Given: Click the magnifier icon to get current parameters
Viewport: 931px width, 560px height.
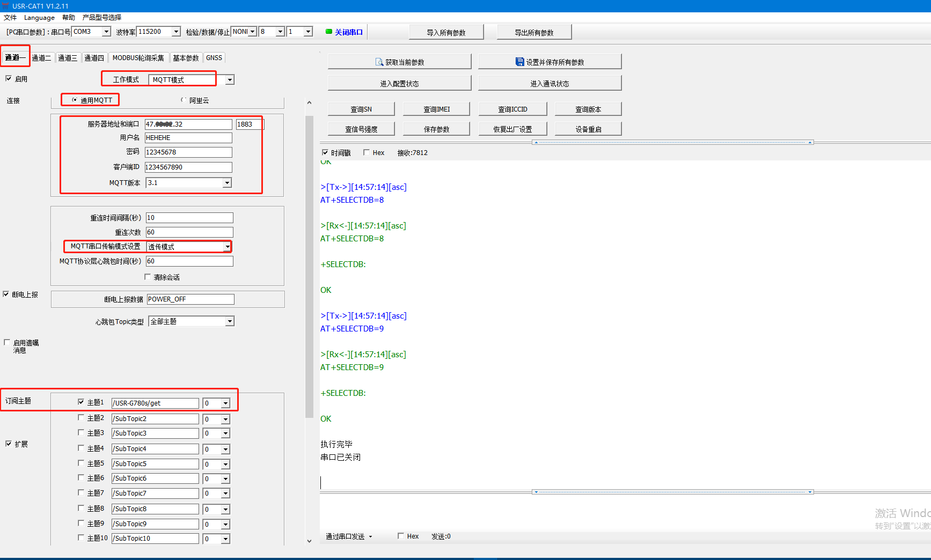Looking at the screenshot, I should point(379,62).
